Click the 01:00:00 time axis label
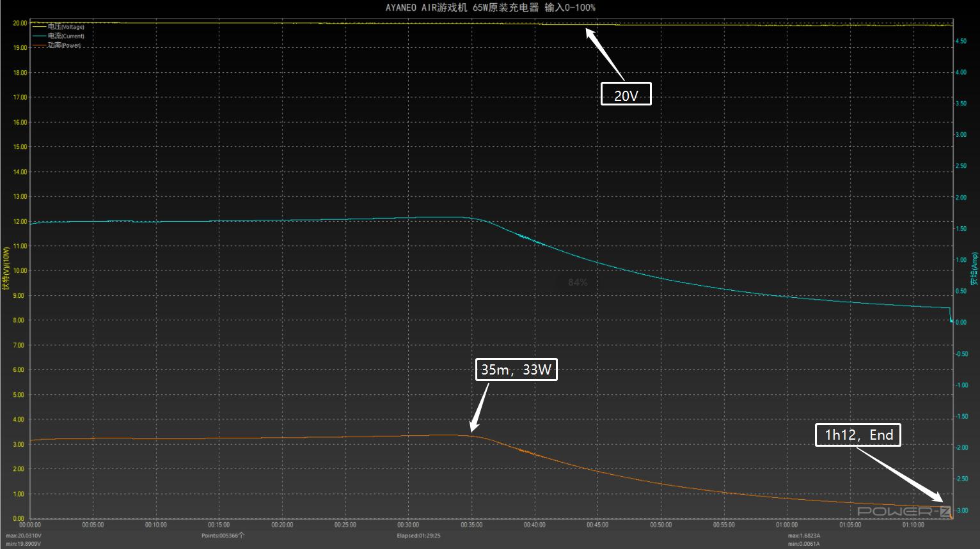 pos(787,525)
